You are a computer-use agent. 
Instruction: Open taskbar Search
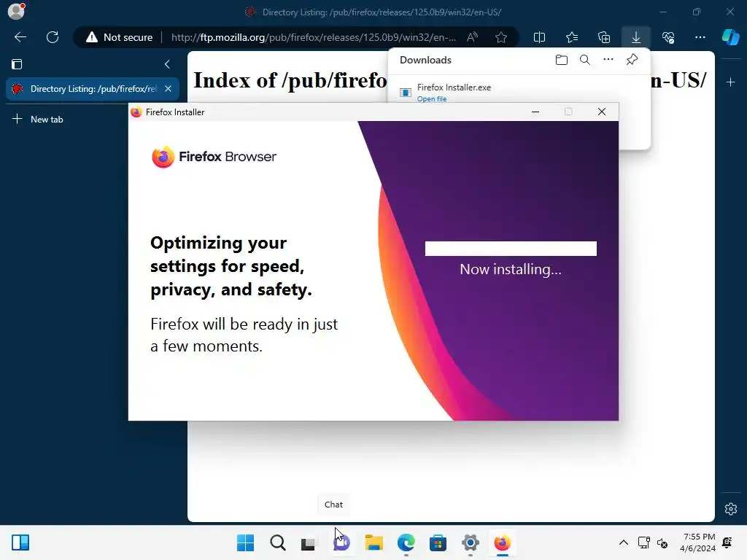[x=278, y=542]
